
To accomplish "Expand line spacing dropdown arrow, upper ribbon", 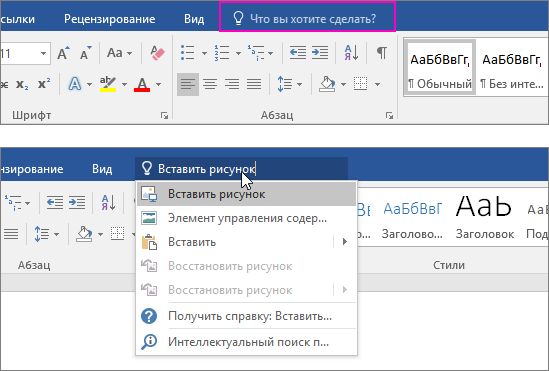I will coord(299,84).
